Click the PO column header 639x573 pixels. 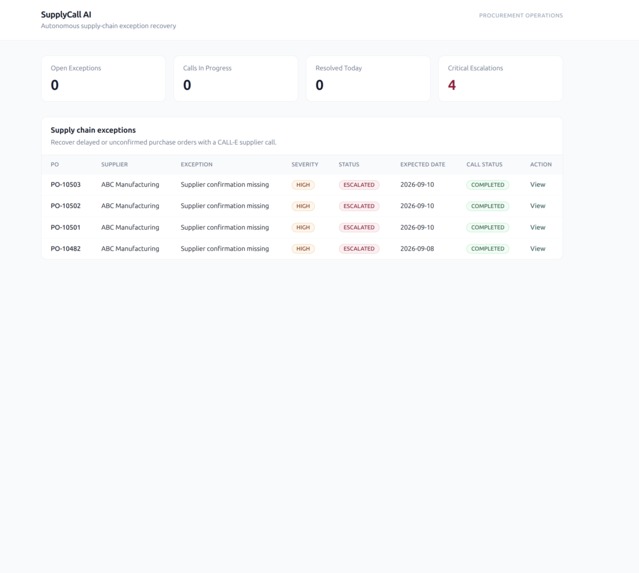tap(55, 164)
